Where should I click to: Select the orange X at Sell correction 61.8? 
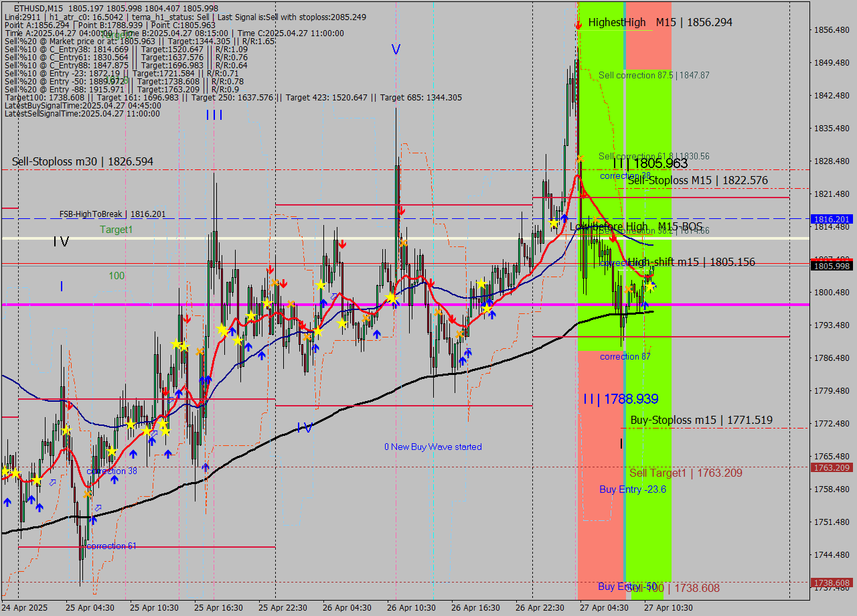[579, 159]
